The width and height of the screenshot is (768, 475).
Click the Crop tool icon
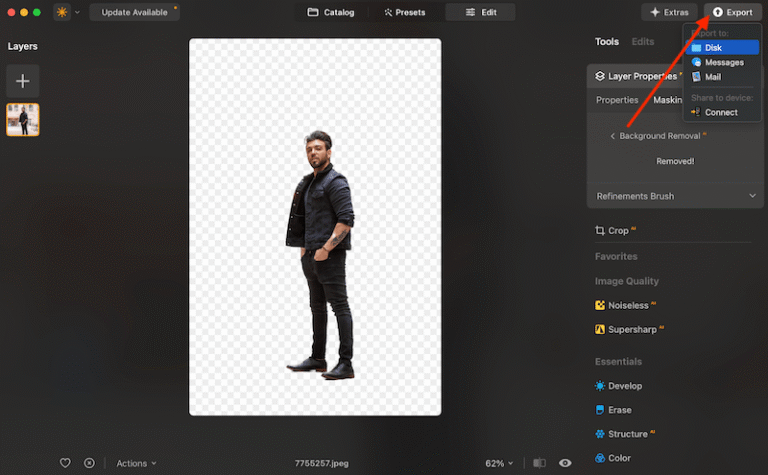point(600,230)
